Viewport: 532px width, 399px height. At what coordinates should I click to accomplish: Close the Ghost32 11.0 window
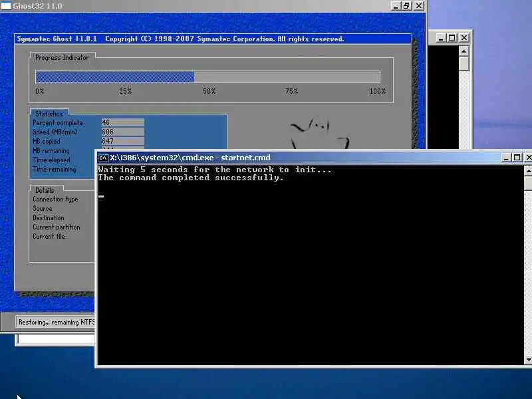click(x=420, y=6)
